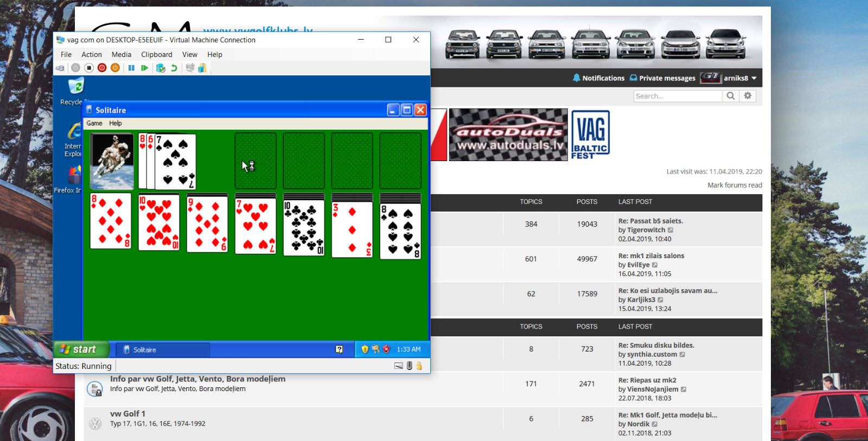Open the vw Golf 1 forum
868x441 pixels.
(x=127, y=414)
